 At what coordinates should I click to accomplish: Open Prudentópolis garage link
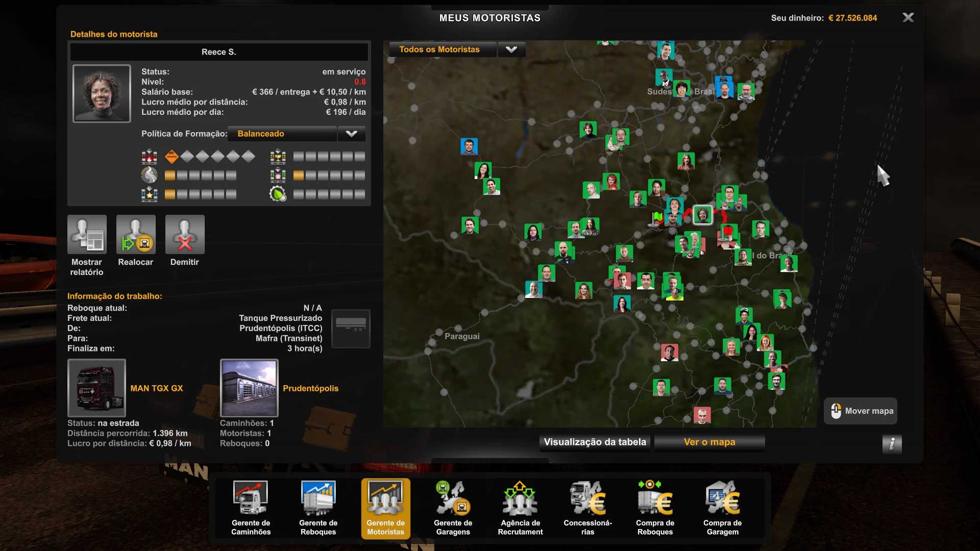(310, 388)
